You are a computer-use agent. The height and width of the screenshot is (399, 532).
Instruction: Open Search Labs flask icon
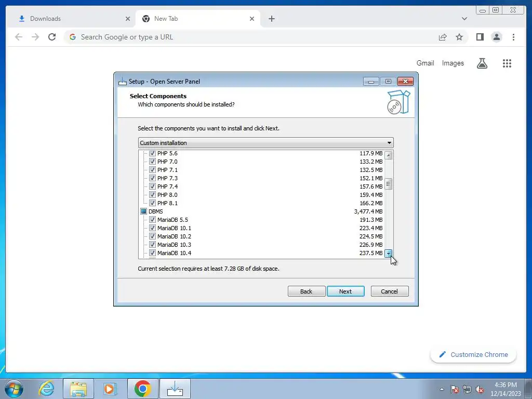482,63
